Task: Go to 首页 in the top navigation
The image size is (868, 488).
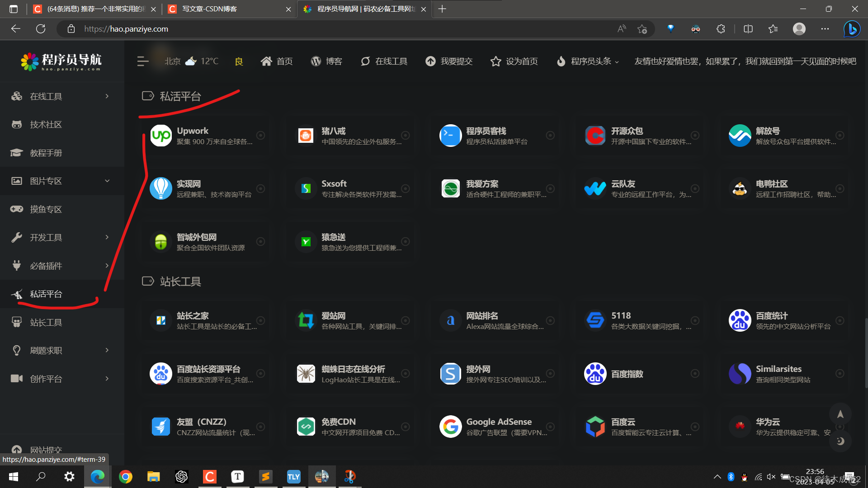Action: click(277, 61)
